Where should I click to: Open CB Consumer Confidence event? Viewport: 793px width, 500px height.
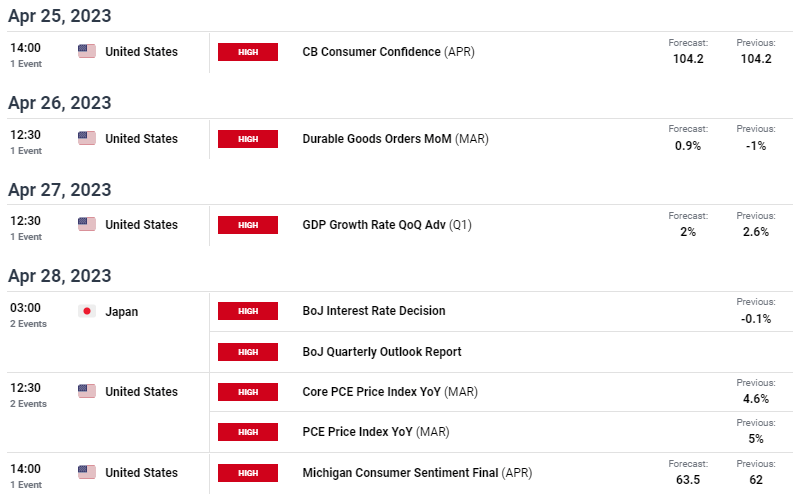coord(388,52)
